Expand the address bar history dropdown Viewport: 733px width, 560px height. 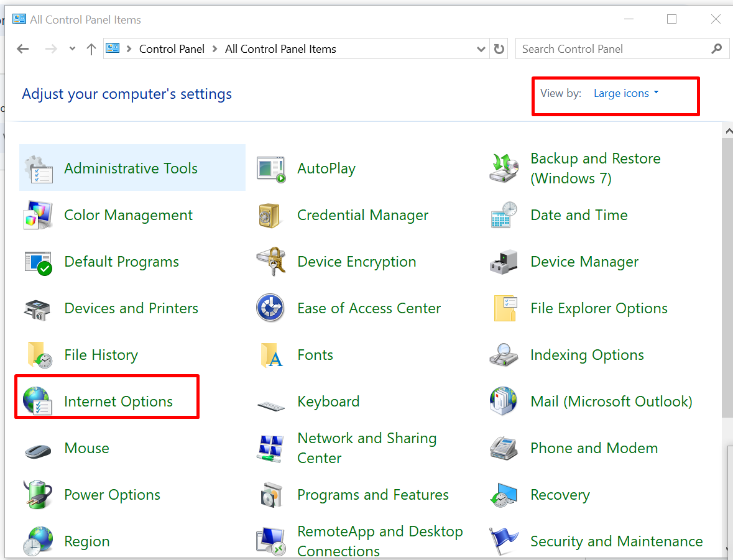481,49
